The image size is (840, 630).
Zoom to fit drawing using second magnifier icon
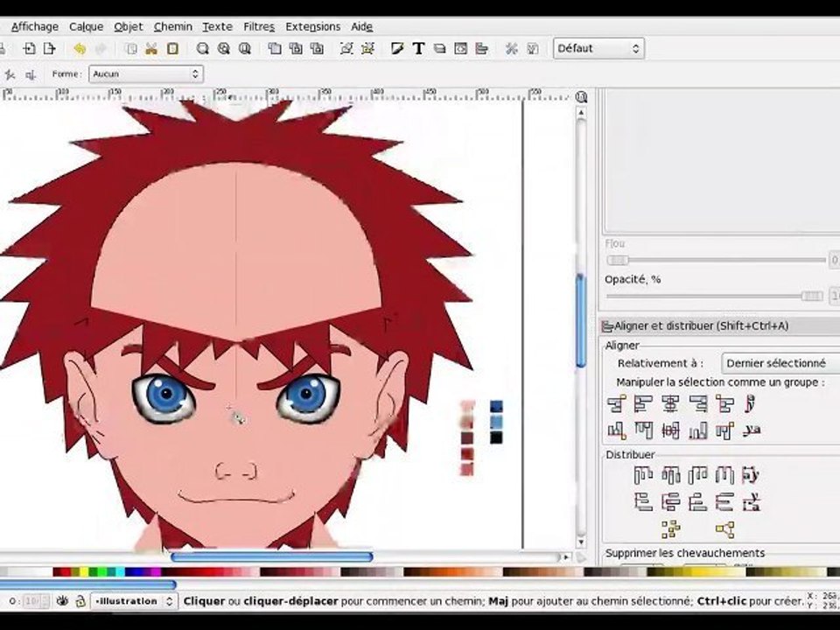click(x=224, y=49)
